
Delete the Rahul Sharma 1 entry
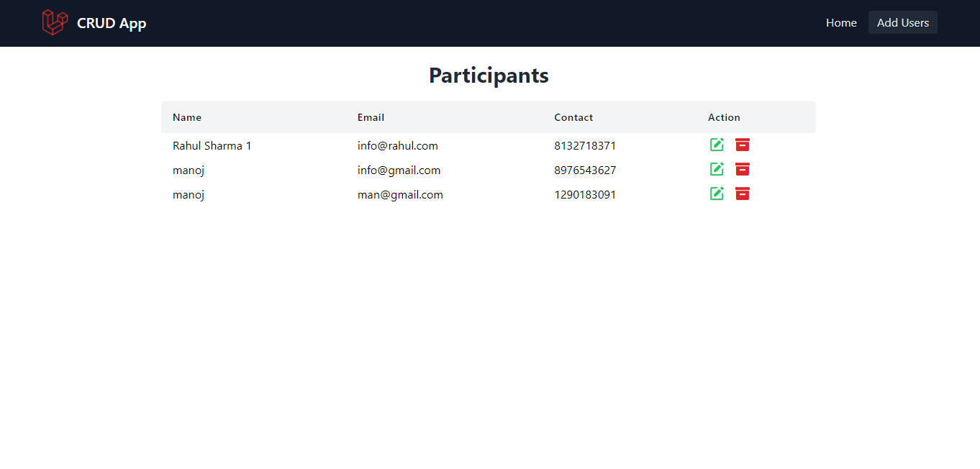pyautogui.click(x=743, y=145)
